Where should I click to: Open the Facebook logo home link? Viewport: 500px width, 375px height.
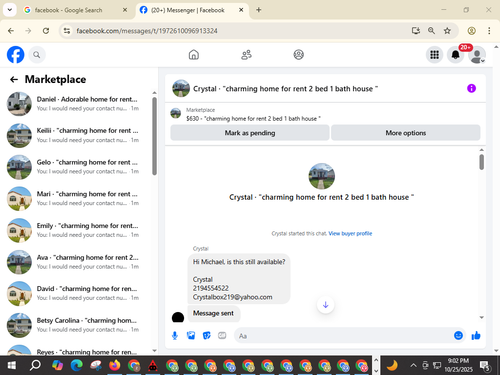tap(15, 55)
